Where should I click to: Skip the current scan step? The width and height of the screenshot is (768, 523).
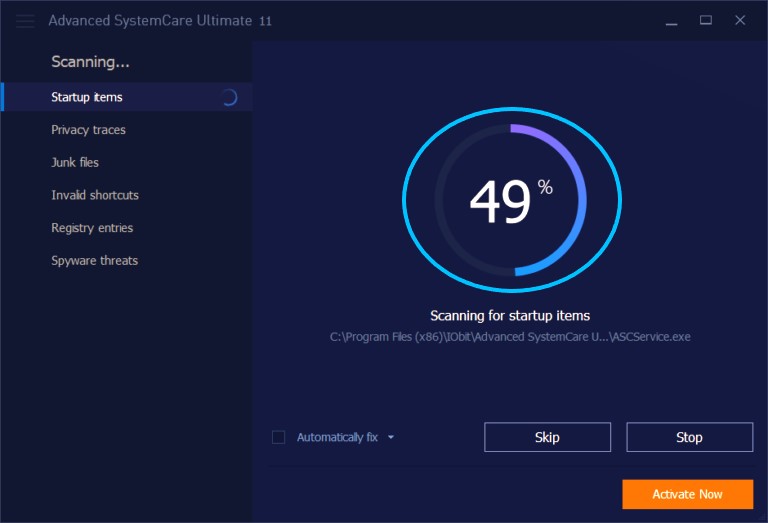[547, 437]
